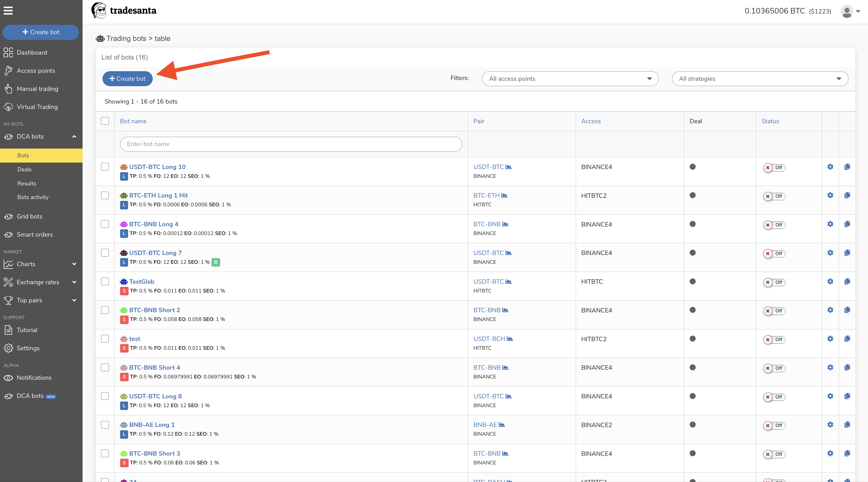The image size is (868, 482).
Task: Click the Enter bot name search field
Action: pos(291,144)
